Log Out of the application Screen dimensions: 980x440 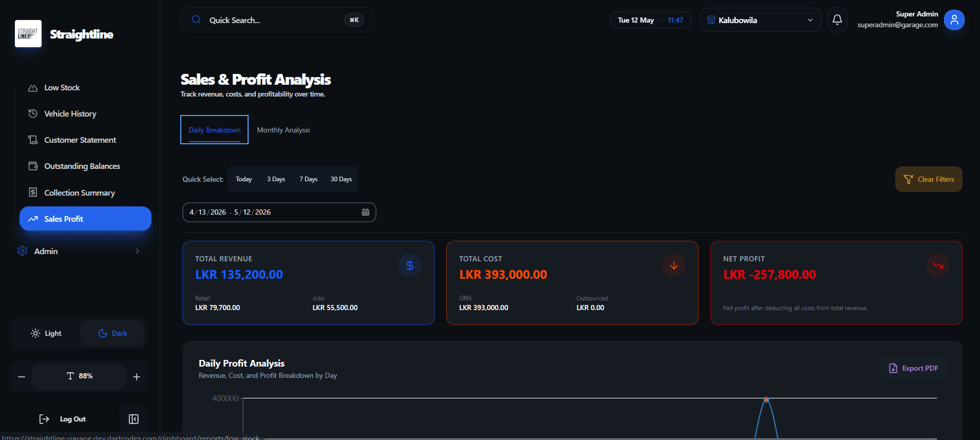pyautogui.click(x=63, y=419)
